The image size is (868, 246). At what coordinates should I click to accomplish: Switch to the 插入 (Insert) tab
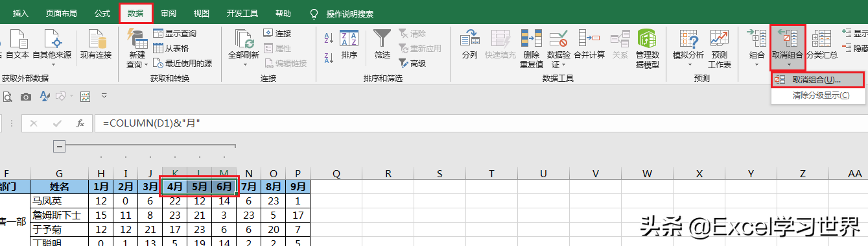click(x=21, y=13)
